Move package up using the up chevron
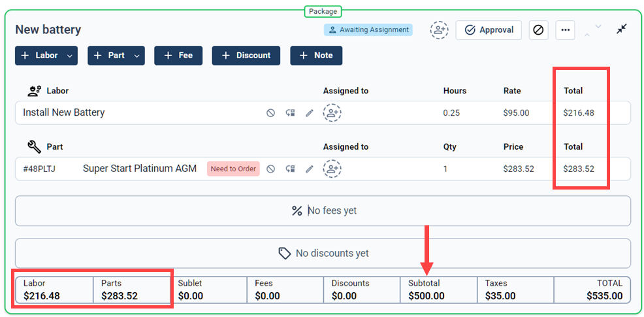 (x=587, y=35)
